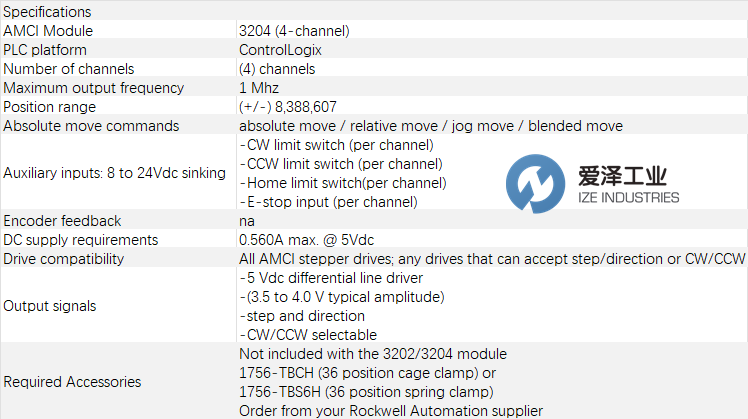The width and height of the screenshot is (748, 419).
Task: Select the Absolute move commands label
Action: coord(91,126)
